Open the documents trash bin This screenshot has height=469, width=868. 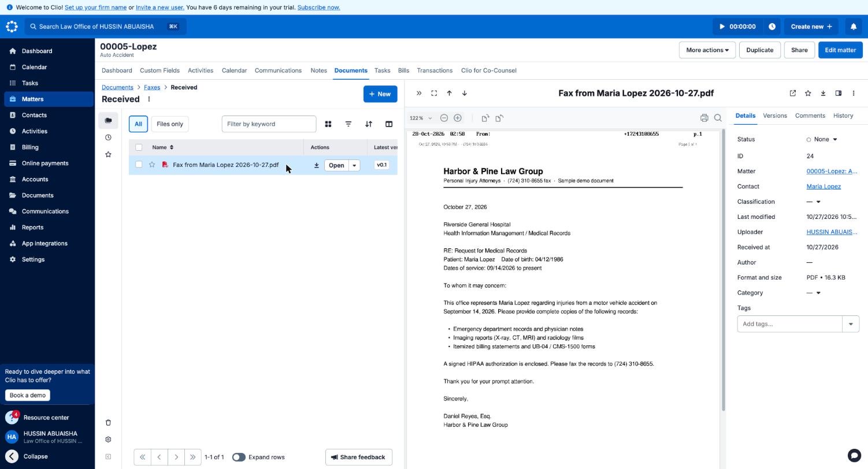click(108, 423)
